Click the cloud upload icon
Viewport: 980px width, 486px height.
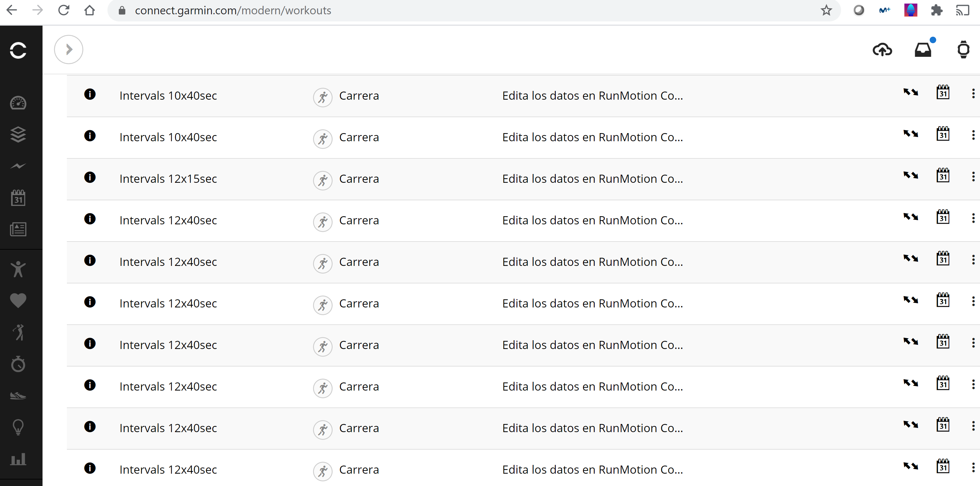click(x=882, y=50)
